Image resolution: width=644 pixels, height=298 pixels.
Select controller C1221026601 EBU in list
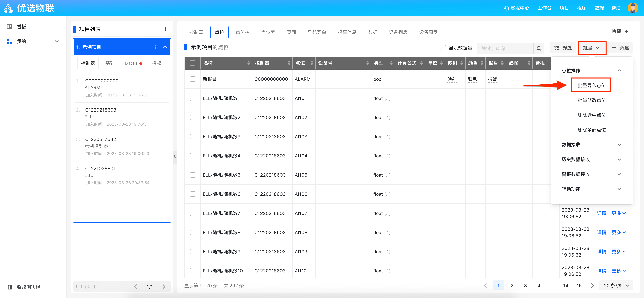(x=122, y=175)
